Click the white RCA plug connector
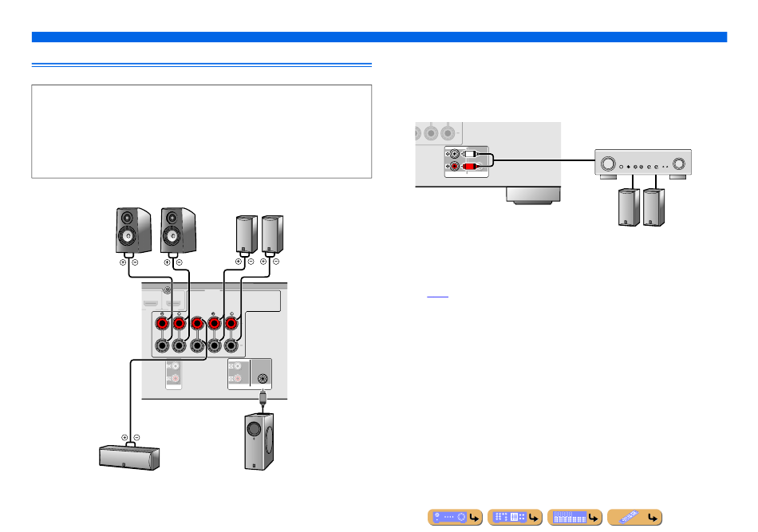The height and width of the screenshot is (532, 758). point(470,154)
